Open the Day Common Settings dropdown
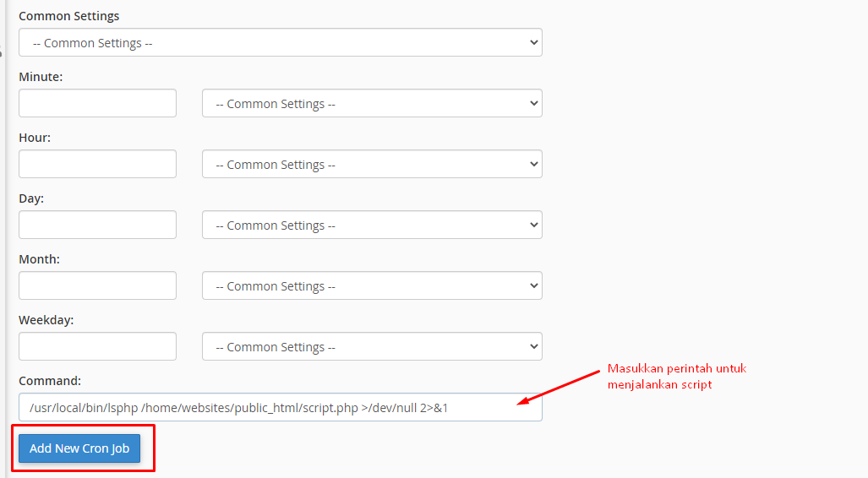 pos(372,225)
